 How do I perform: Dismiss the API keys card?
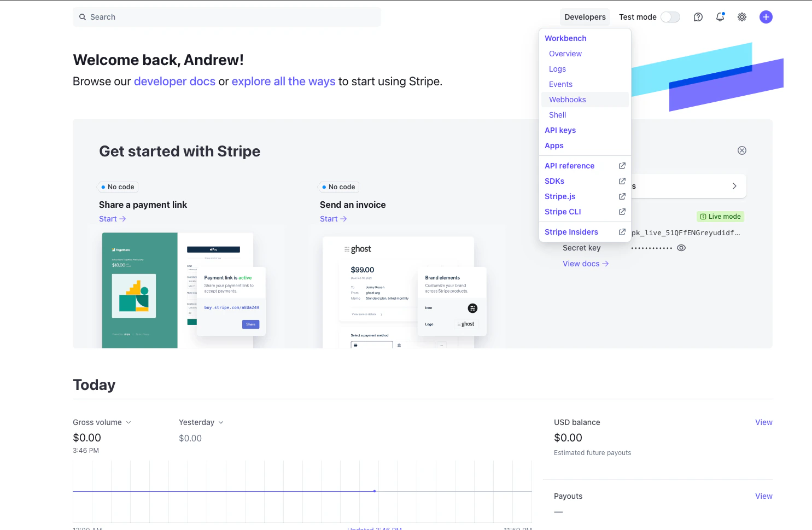(741, 150)
